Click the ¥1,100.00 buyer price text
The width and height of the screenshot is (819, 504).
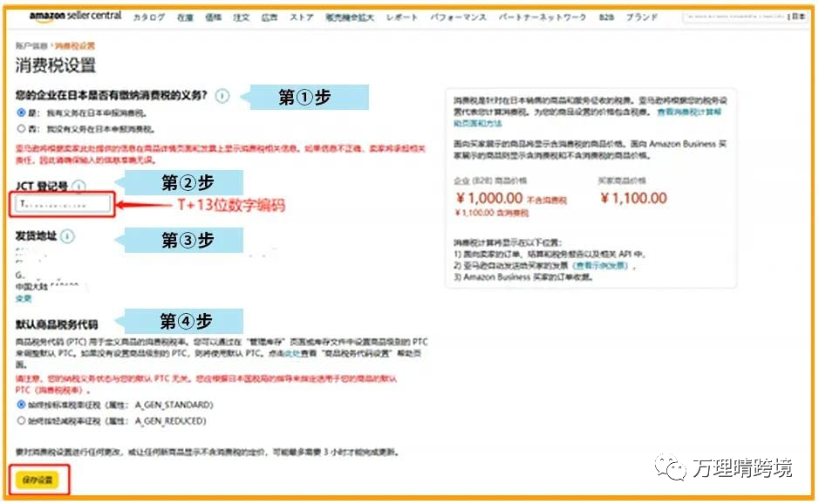click(633, 198)
